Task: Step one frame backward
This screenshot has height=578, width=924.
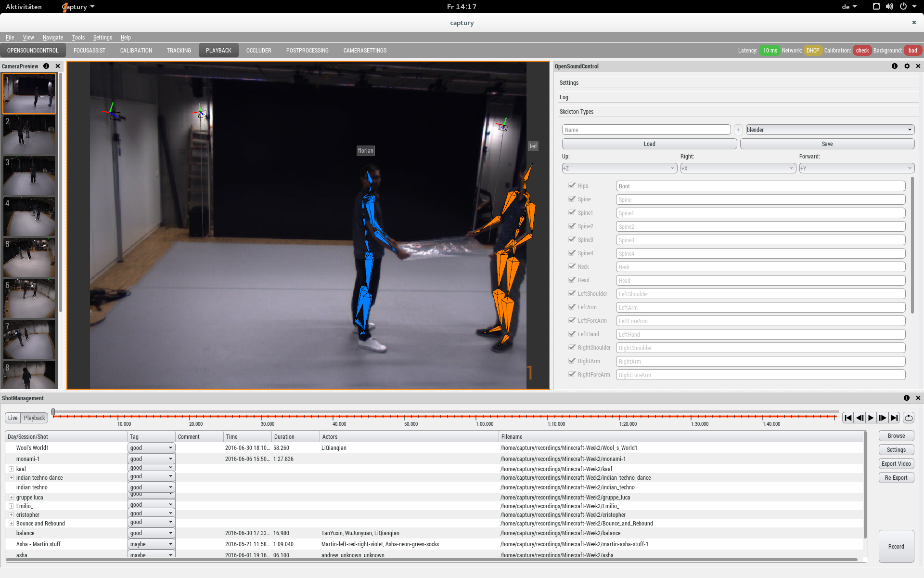Action: pos(860,418)
